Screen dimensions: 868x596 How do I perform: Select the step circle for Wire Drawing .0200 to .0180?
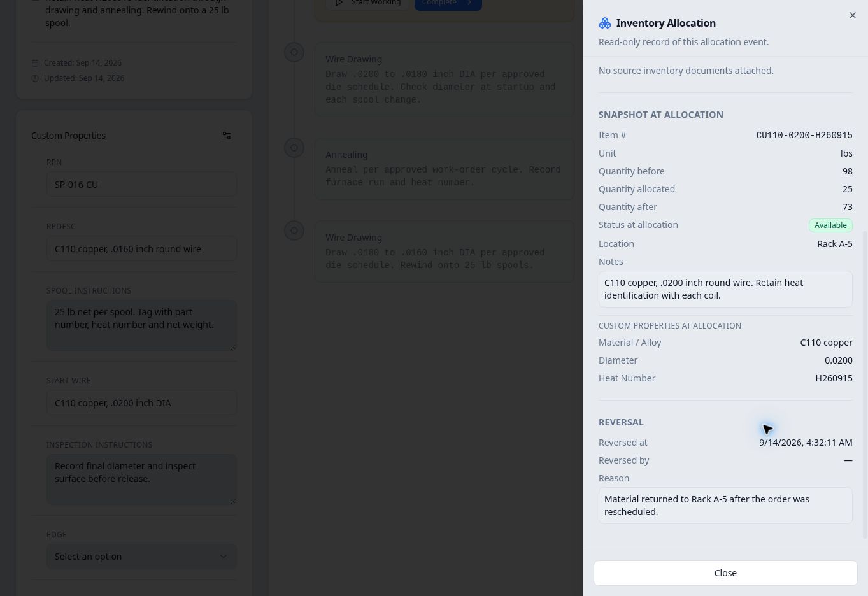tap(294, 52)
